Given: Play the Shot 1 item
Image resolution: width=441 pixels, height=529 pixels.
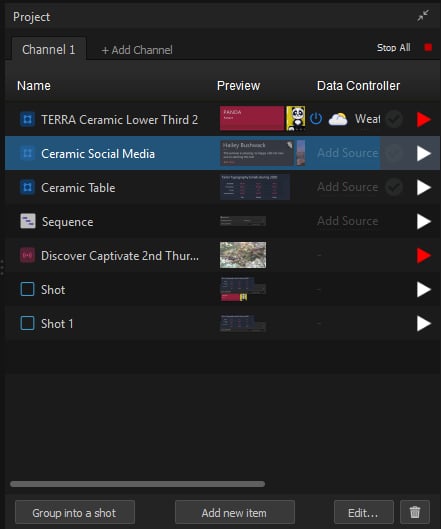Looking at the screenshot, I should tap(424, 324).
